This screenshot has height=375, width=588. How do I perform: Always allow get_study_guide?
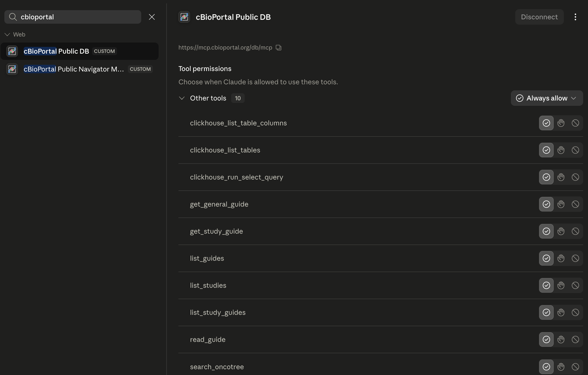pos(546,231)
